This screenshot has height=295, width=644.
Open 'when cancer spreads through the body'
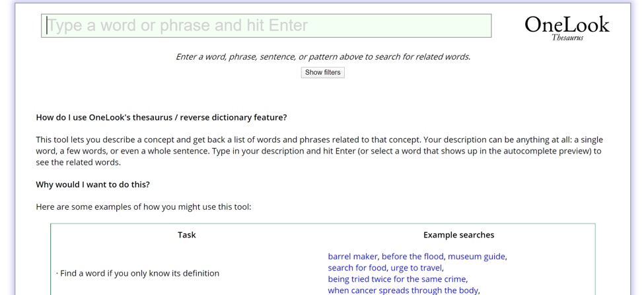click(403, 290)
